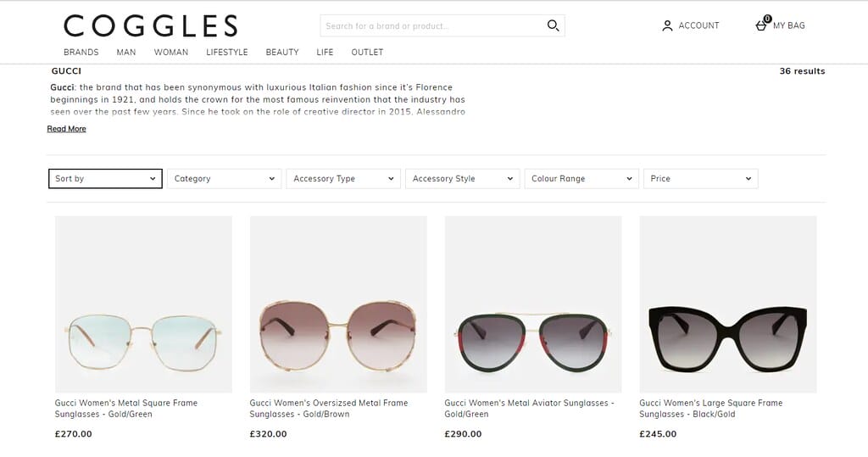Open Gucci Oversized Metal Frame Sunglasses title
This screenshot has height=457, width=868.
329,409
